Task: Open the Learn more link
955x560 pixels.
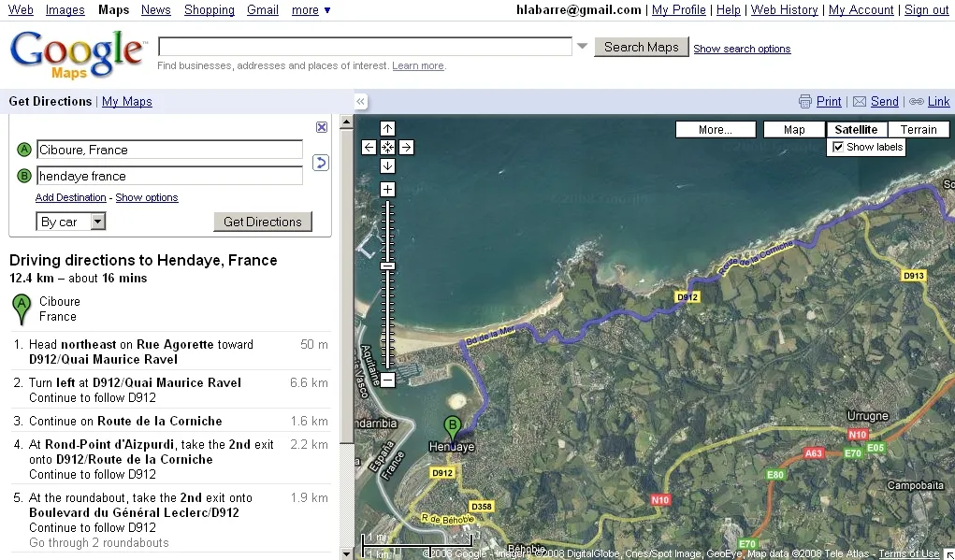Action: coord(418,65)
